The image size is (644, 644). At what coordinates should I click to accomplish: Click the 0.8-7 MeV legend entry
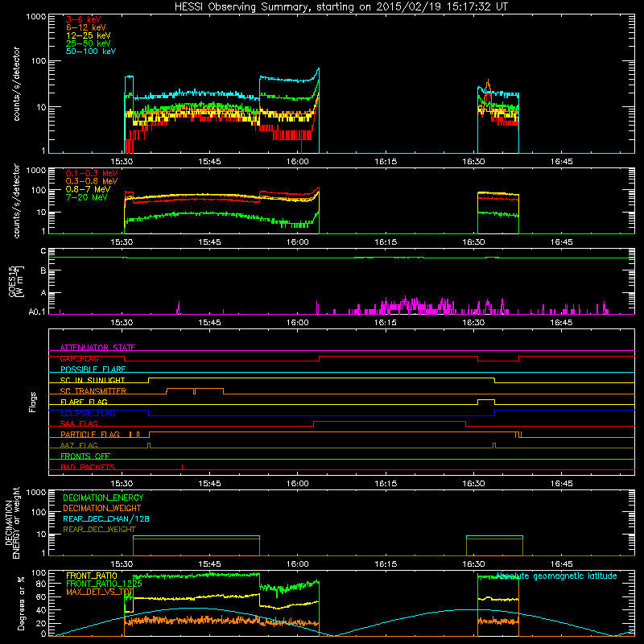(88, 189)
